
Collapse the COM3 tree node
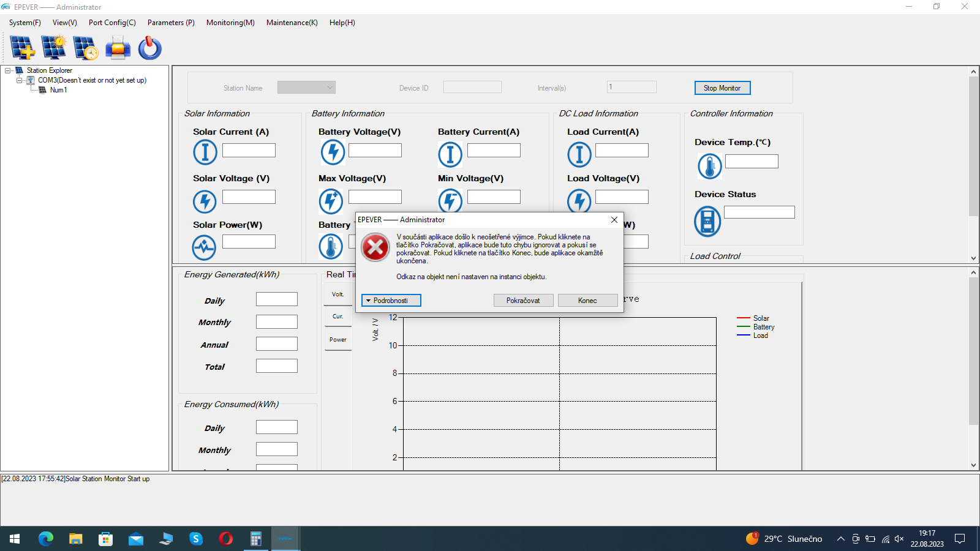tap(20, 80)
